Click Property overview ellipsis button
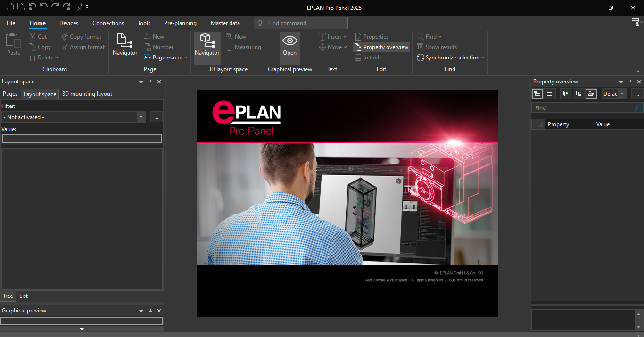644x337 pixels. (x=637, y=93)
